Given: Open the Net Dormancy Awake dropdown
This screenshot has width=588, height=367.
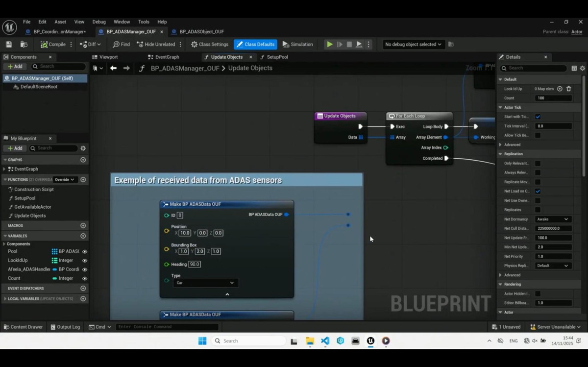Looking at the screenshot, I should [552, 219].
